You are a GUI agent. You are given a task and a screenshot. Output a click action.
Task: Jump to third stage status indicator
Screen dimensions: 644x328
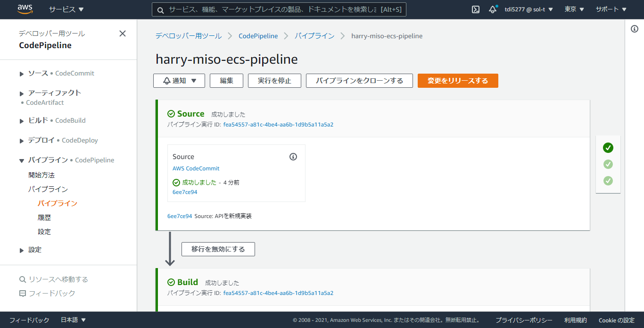[x=608, y=181]
